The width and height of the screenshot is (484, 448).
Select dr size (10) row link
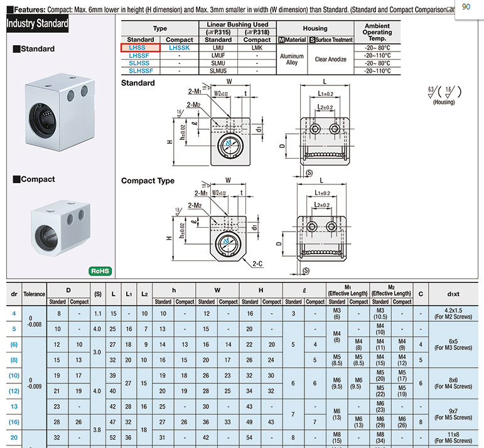[14, 375]
